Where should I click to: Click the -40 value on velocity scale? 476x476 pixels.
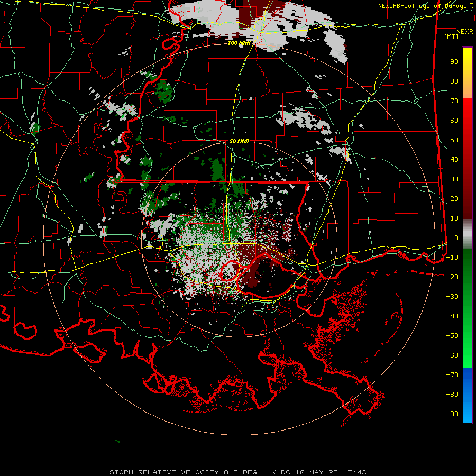point(452,316)
